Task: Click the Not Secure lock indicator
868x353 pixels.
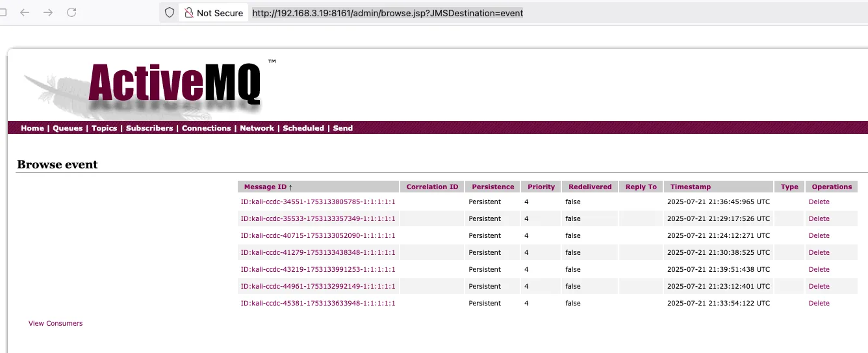Action: tap(213, 12)
